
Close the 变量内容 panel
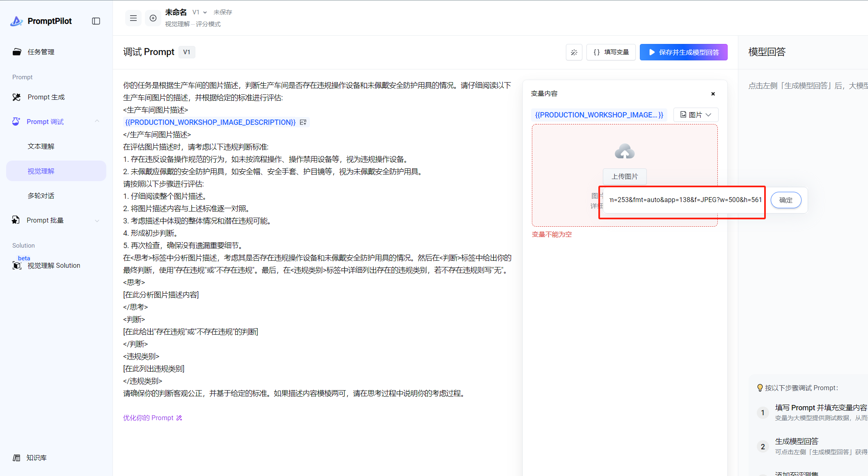[x=713, y=94]
